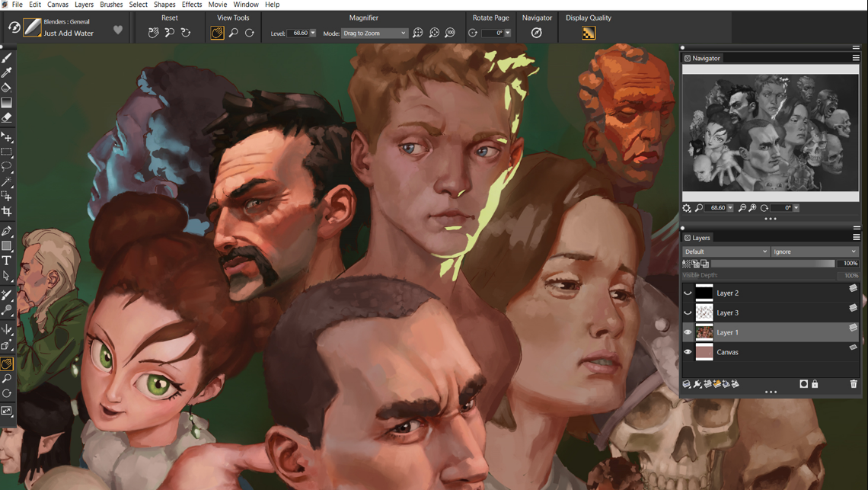Select the Magic Wand tool

pos(7,181)
